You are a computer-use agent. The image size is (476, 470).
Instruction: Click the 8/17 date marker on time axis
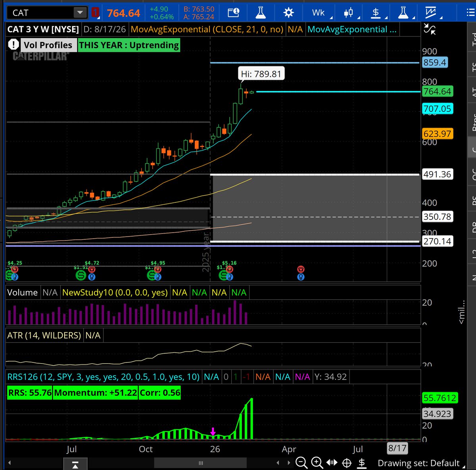[x=397, y=449]
